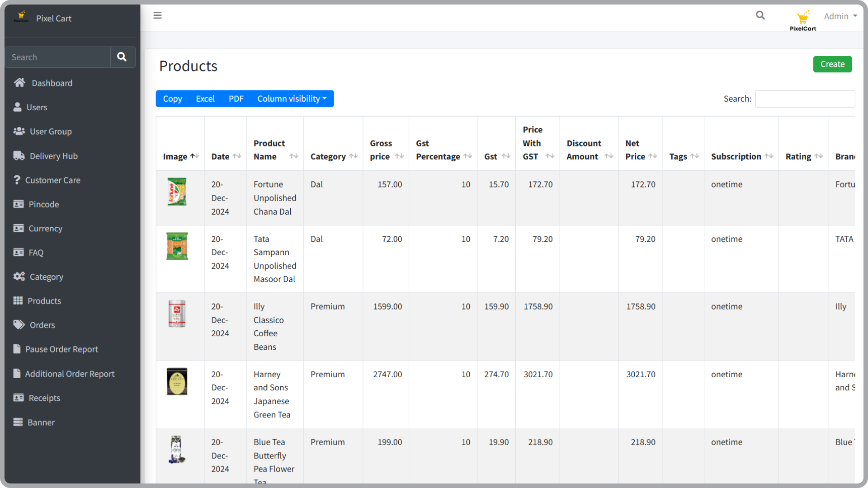Click the gross price value 2747.00
Viewport: 868px width, 488px height.
point(387,374)
